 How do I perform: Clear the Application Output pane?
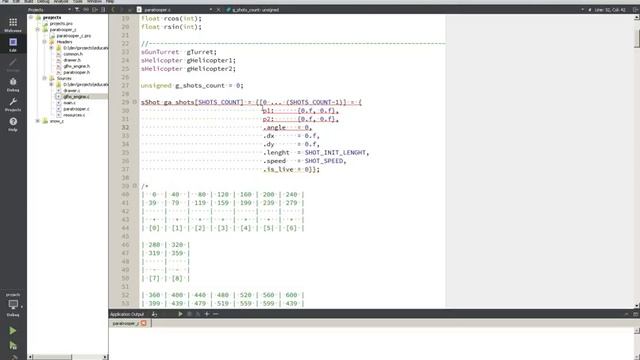pyautogui.click(x=154, y=314)
